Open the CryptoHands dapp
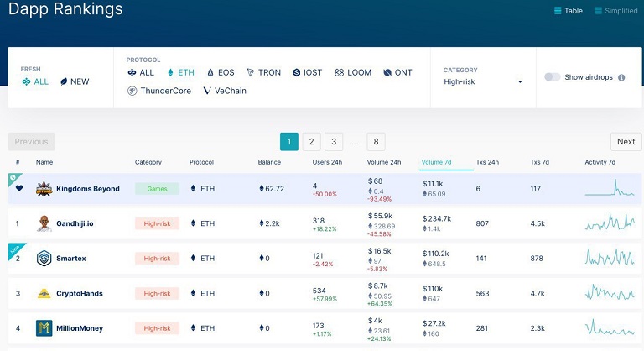The image size is (644, 351). pos(80,293)
